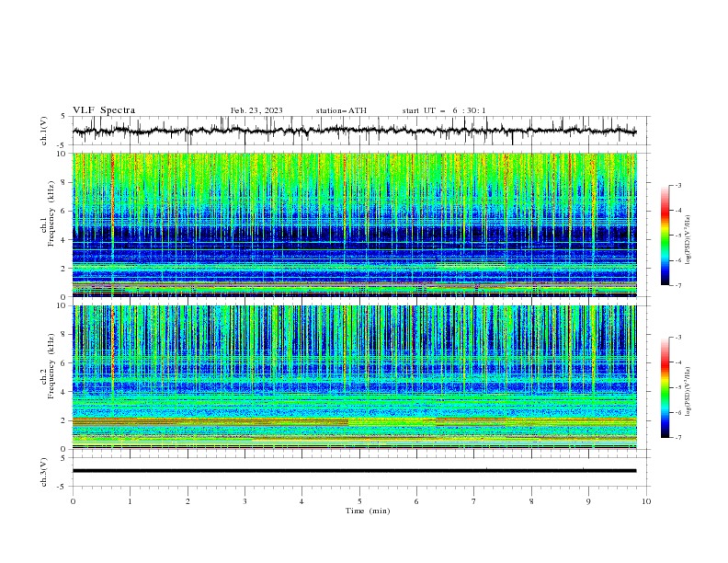Click the ch.2 spectrogram panel
Image resolution: width=728 pixels, height=563 pixels.
coord(355,377)
